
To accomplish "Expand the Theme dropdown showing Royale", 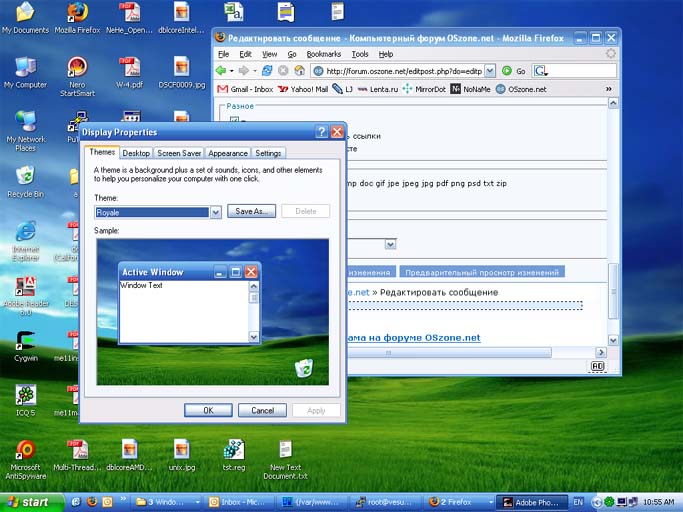I will 216,212.
